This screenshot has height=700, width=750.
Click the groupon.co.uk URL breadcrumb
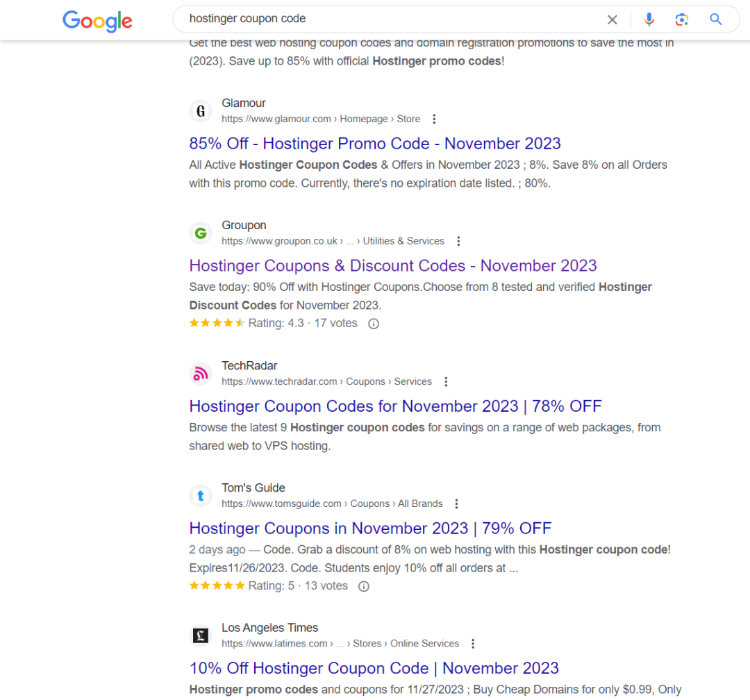click(x=333, y=241)
